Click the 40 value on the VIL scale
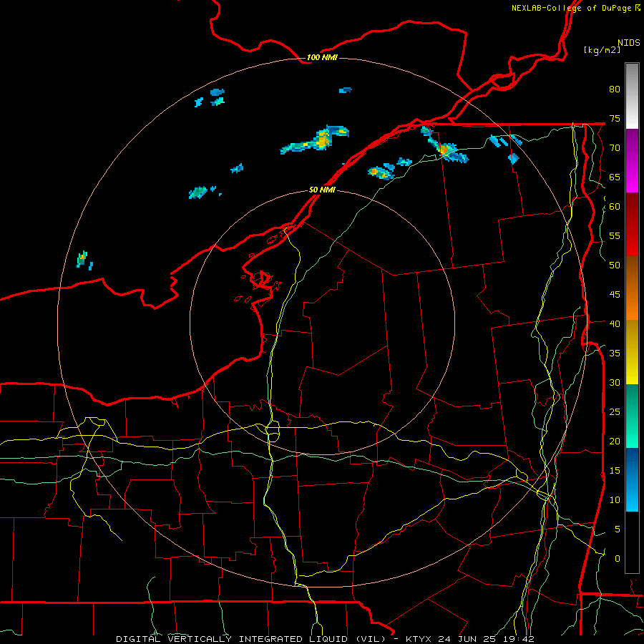This screenshot has width=644, height=644. [615, 323]
